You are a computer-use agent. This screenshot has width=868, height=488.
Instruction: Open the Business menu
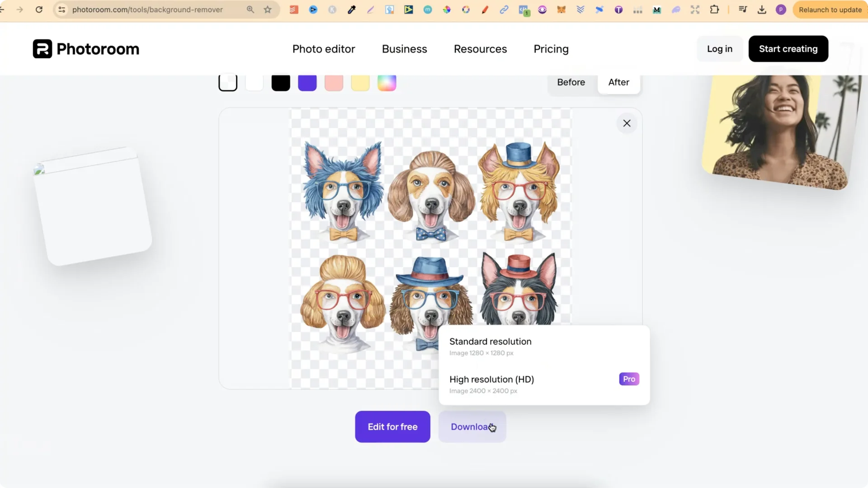coord(405,49)
